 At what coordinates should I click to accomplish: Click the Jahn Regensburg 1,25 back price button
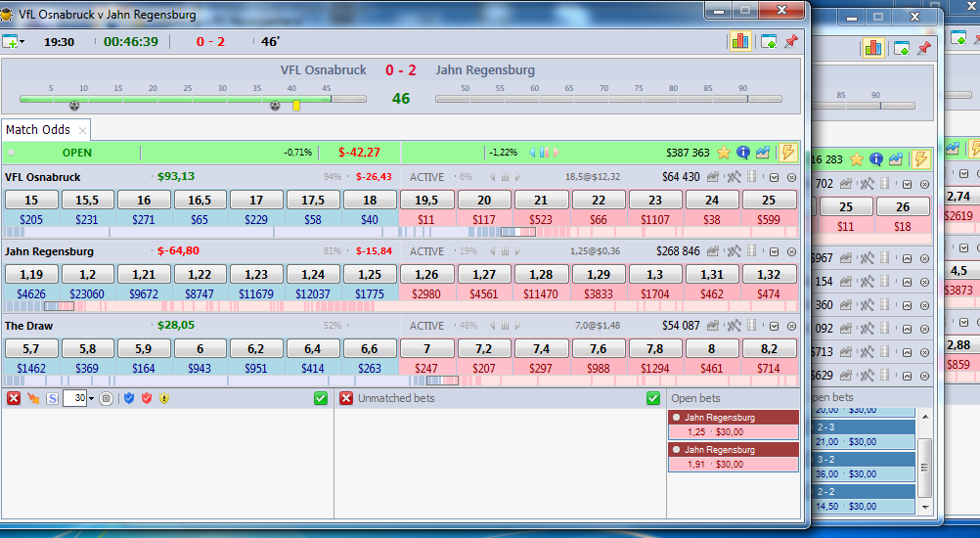(370, 274)
